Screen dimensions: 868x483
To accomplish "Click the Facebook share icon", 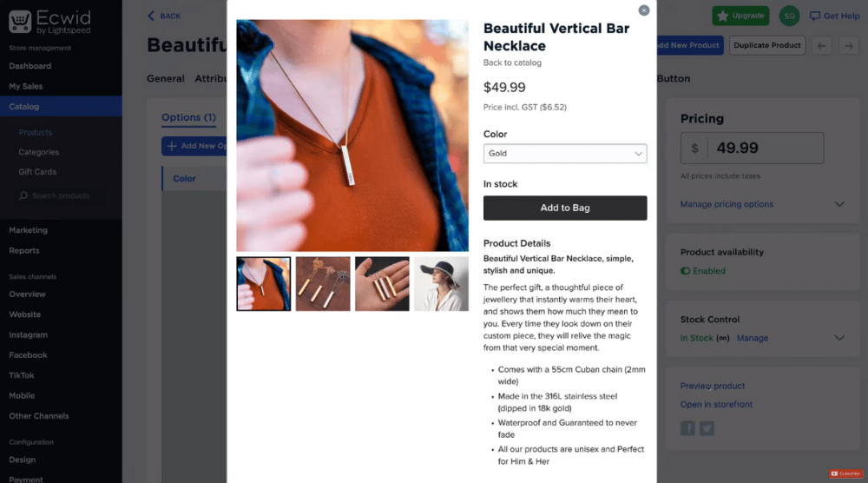I will point(687,428).
